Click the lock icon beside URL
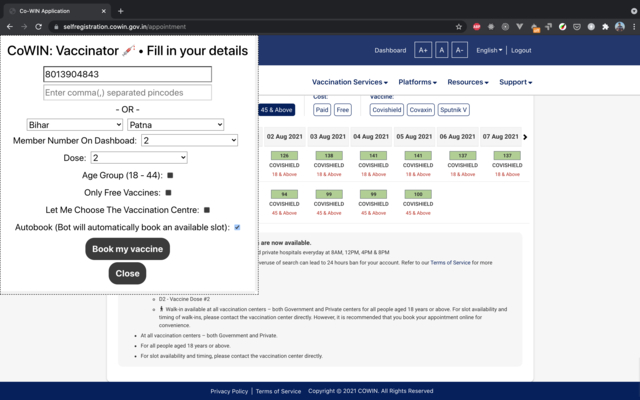This screenshot has height=400, width=640. pyautogui.click(x=56, y=27)
